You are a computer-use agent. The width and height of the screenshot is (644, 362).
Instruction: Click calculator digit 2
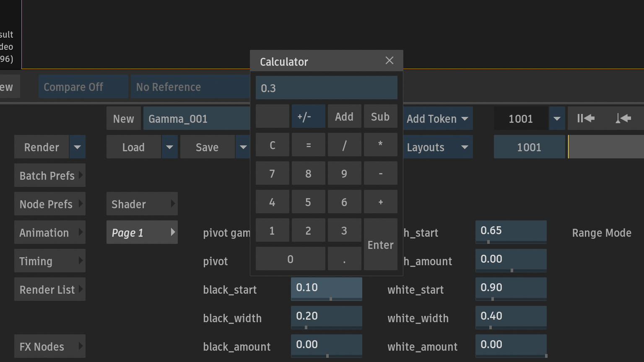[309, 230]
